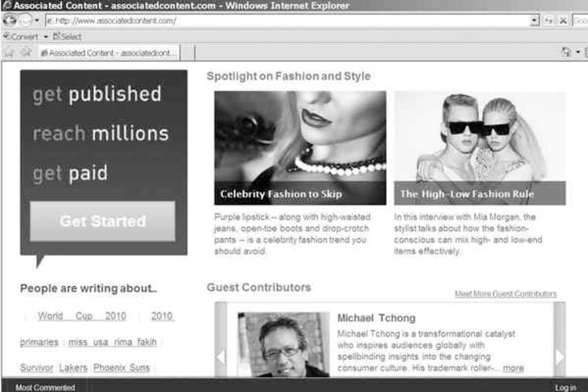Image resolution: width=588 pixels, height=392 pixels.
Task: Click the Add to Favorites icon
Action: point(26,53)
